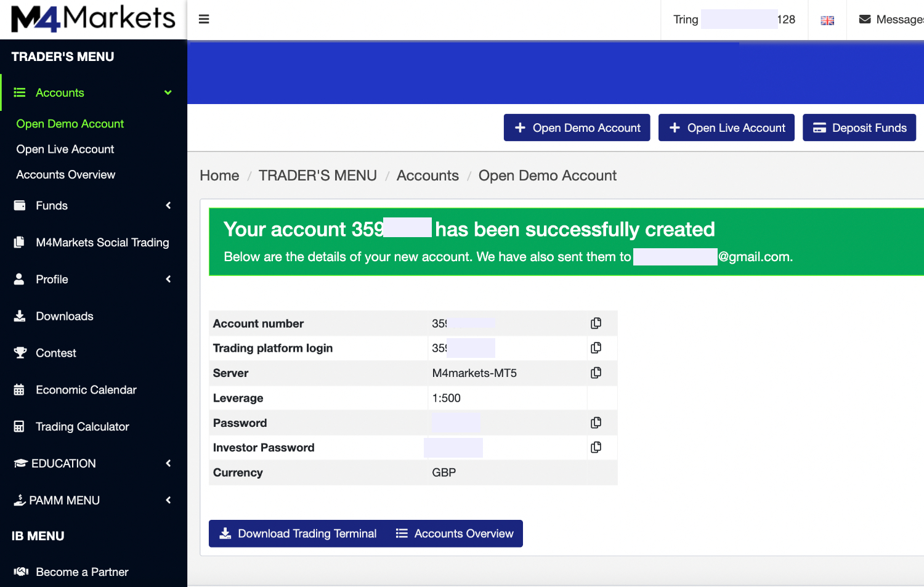
Task: Open Trading Calculator via its icon
Action: tap(20, 426)
